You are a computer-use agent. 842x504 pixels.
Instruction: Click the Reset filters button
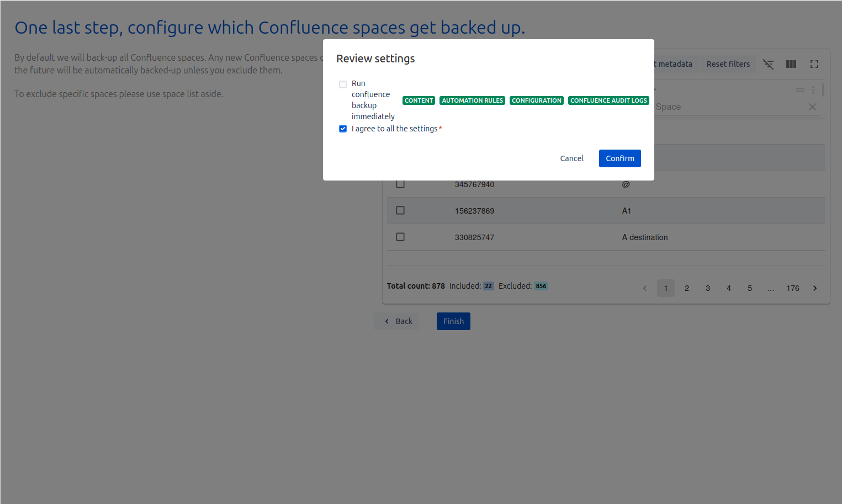728,64
